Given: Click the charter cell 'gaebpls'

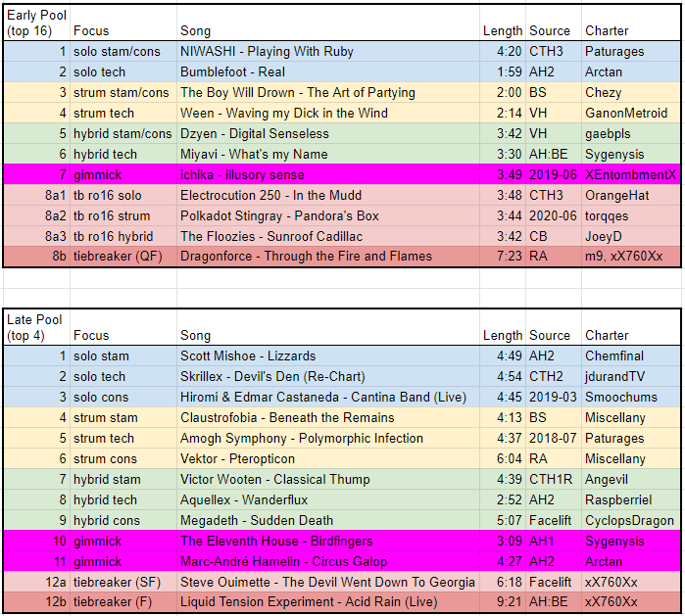Looking at the screenshot, I should [631, 133].
